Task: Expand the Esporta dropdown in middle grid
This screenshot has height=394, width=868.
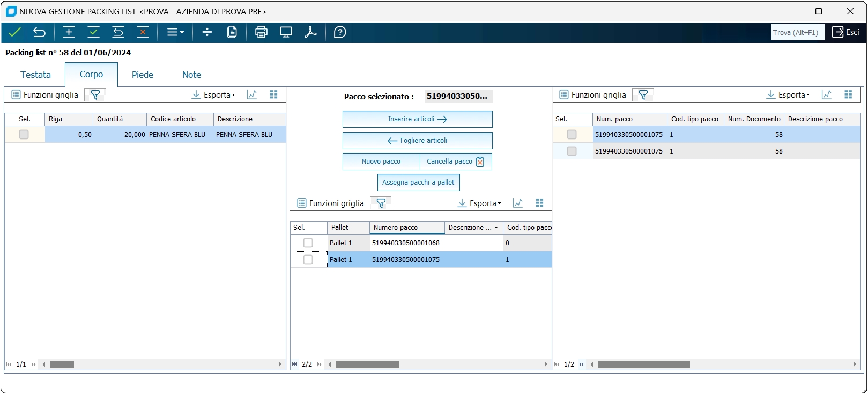Action: pos(480,203)
